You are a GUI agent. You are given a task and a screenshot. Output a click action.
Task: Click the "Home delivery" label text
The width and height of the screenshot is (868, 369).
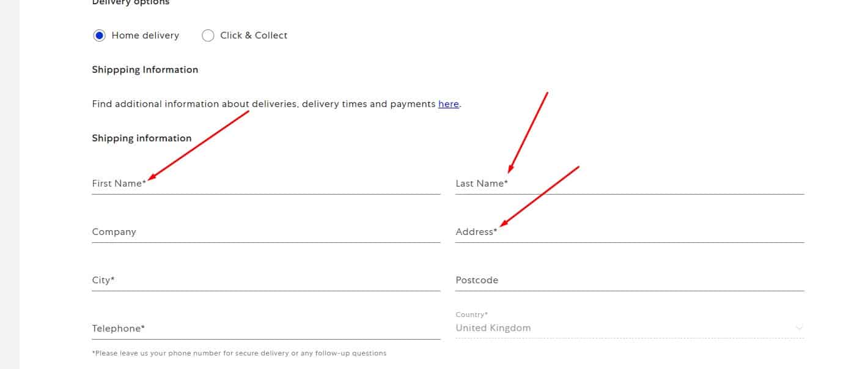point(145,35)
